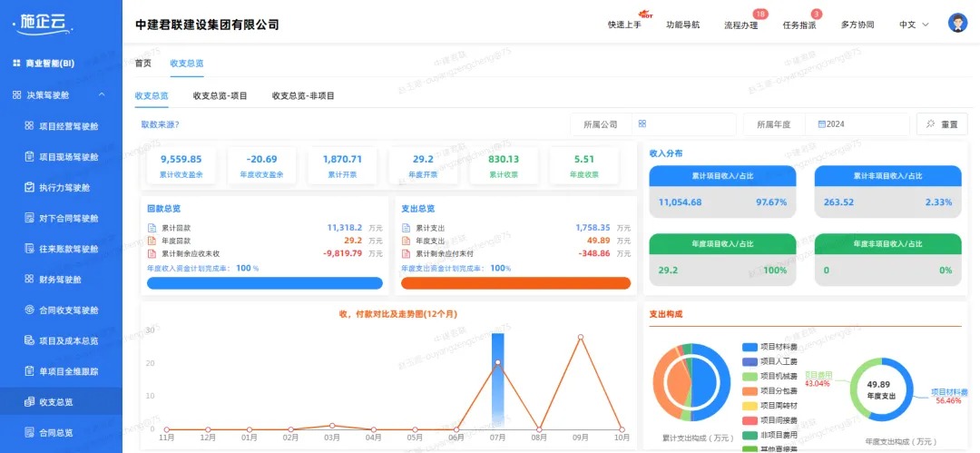This screenshot has width=980, height=453.
Task: Click the 取数来源? link
Action: (160, 124)
